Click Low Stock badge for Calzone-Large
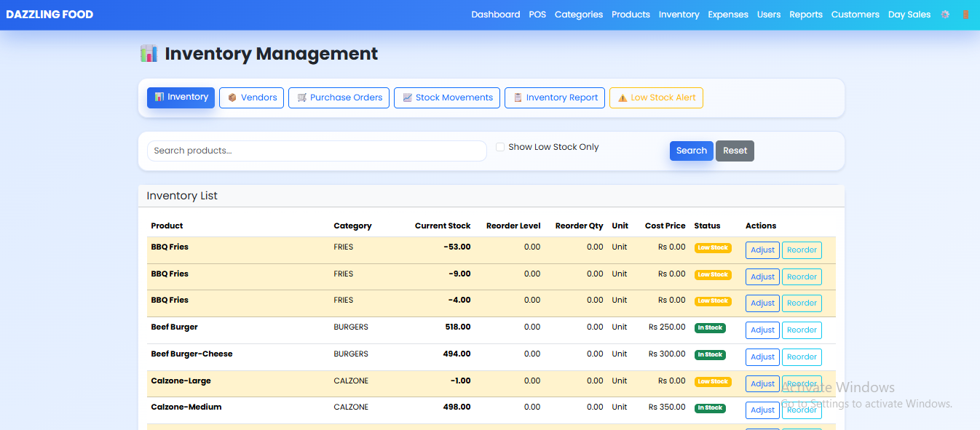 tap(713, 381)
